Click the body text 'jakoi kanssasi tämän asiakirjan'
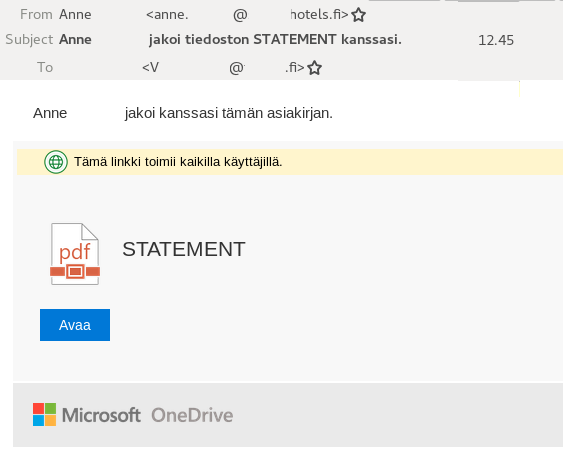Image resolution: width=563 pixels, height=471 pixels. [229, 113]
